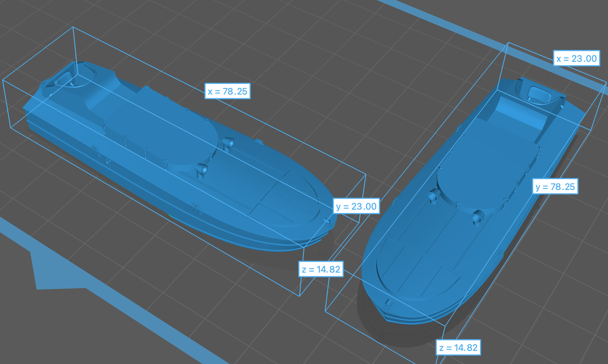This screenshot has height=364, width=608.
Task: Click the left boat's bow cleat
Action: pyautogui.click(x=327, y=221)
